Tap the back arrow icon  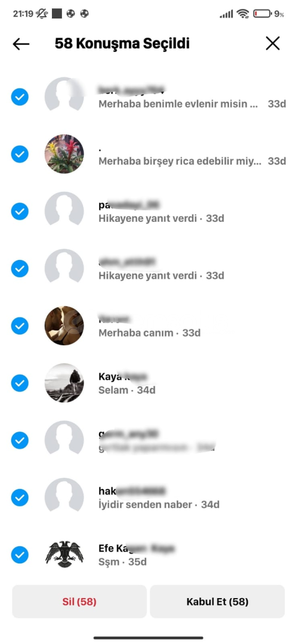21,44
